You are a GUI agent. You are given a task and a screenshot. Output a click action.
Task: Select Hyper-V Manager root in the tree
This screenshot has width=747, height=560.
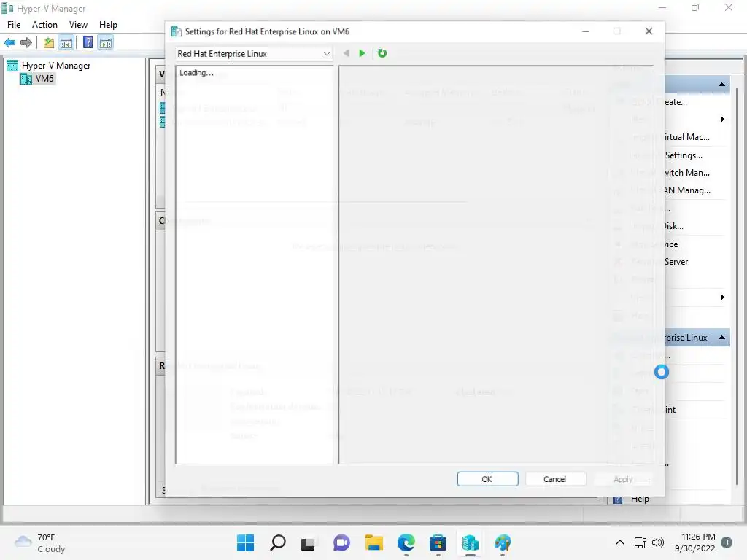click(x=55, y=66)
